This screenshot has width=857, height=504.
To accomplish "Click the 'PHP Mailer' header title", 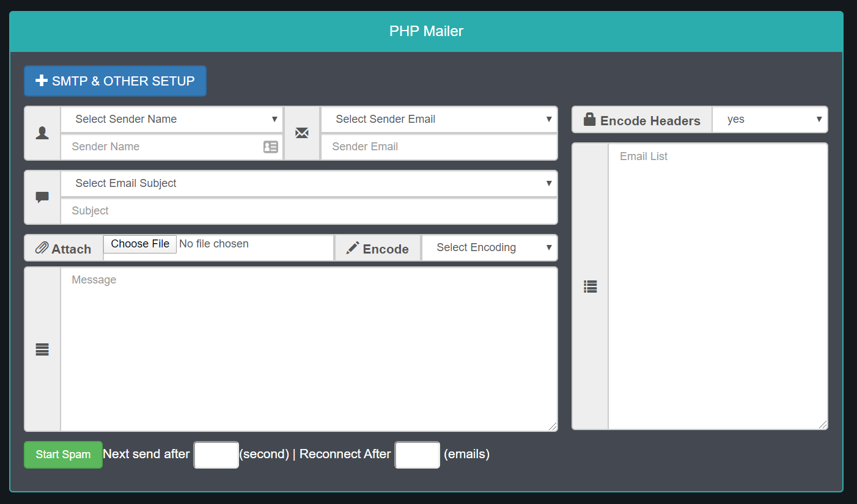I will click(x=427, y=31).
